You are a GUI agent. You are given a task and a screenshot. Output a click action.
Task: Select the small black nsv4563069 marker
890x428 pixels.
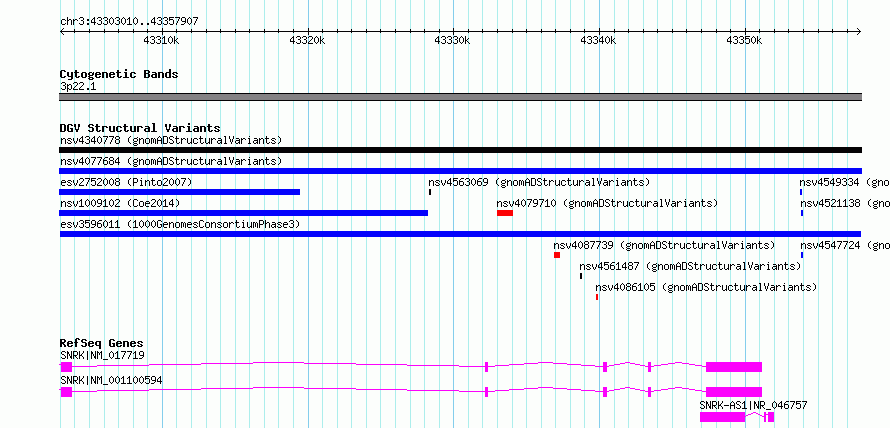pyautogui.click(x=430, y=192)
